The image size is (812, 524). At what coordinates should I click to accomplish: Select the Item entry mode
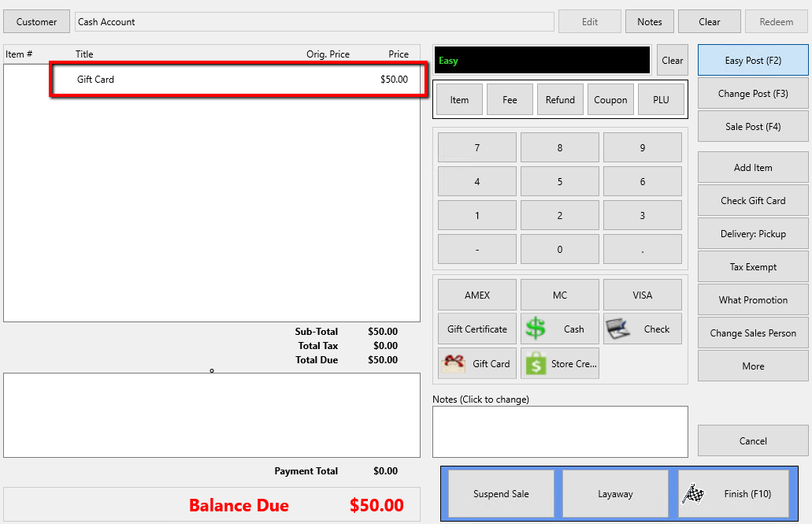459,99
